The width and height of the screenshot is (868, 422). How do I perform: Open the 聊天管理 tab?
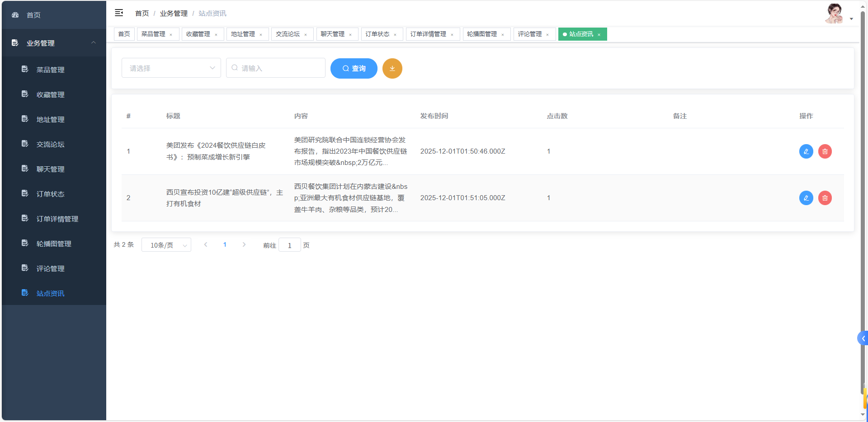(332, 34)
